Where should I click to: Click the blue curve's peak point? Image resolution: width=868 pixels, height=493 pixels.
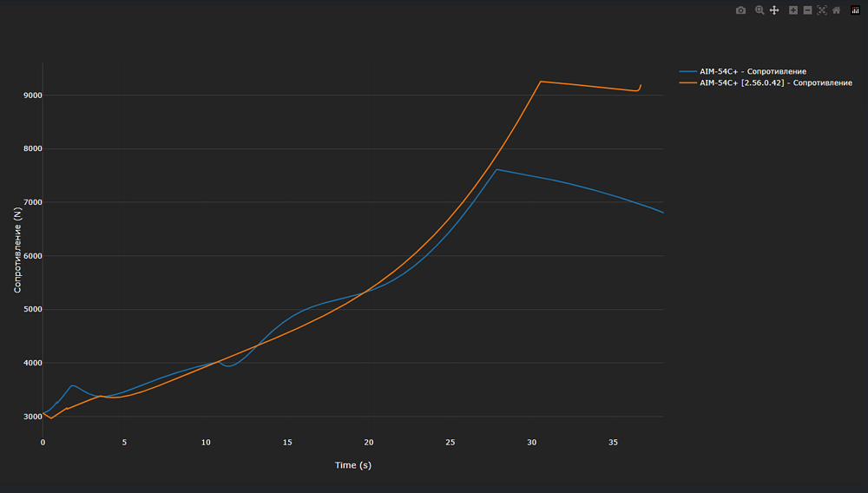[x=496, y=169]
